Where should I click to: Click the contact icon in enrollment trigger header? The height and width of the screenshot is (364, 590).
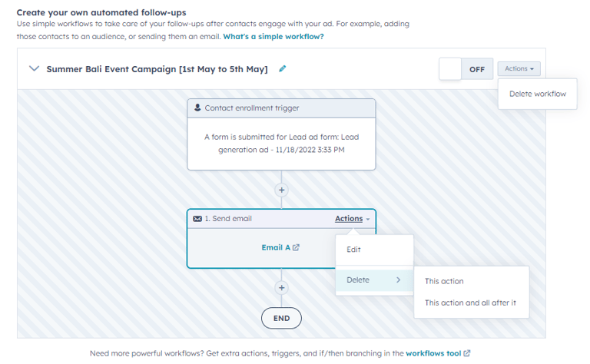(x=197, y=108)
